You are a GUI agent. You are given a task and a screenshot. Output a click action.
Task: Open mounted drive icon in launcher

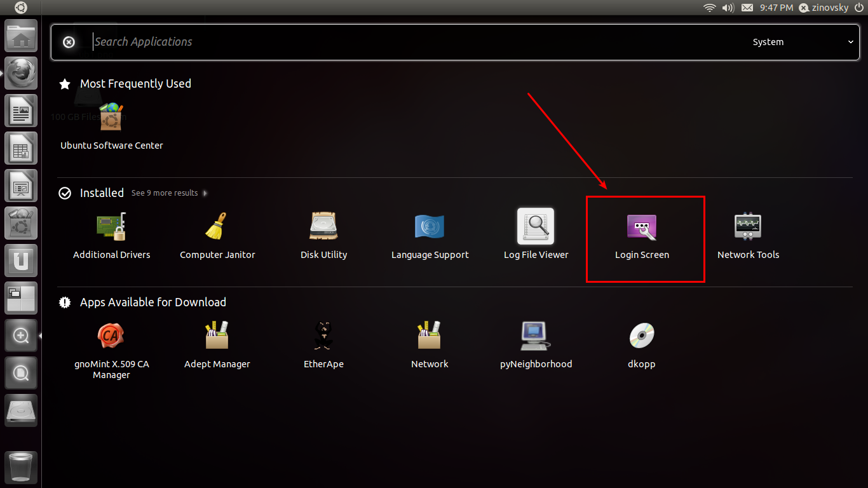(x=21, y=410)
